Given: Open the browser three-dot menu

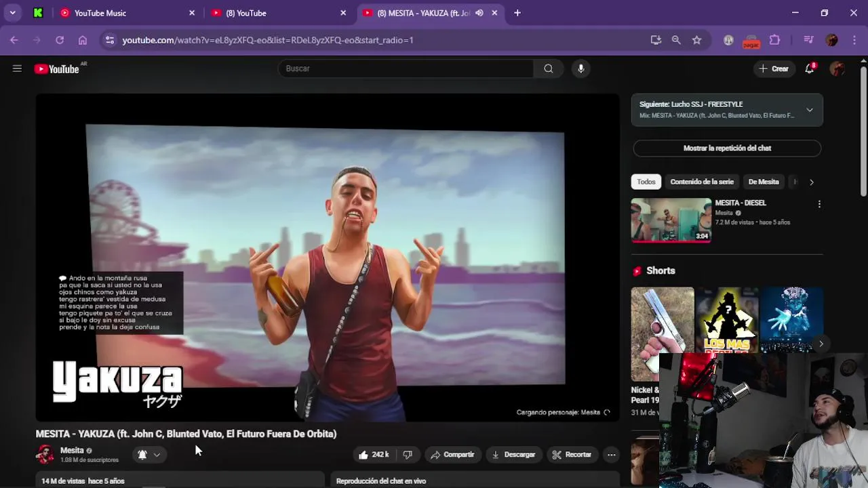Looking at the screenshot, I should pyautogui.click(x=853, y=40).
